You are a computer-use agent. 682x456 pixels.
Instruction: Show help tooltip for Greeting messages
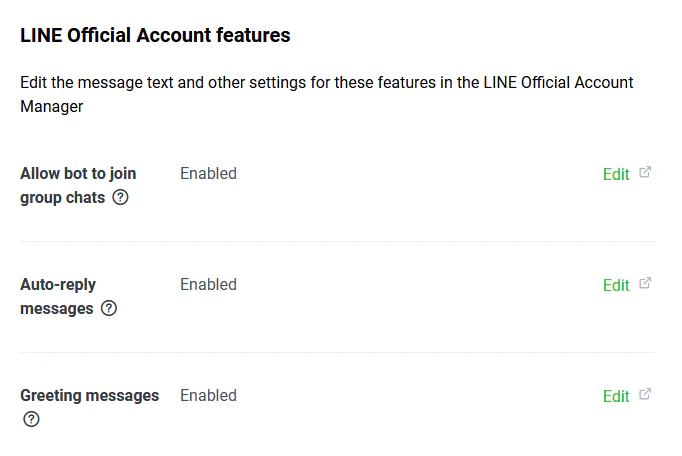click(x=31, y=420)
